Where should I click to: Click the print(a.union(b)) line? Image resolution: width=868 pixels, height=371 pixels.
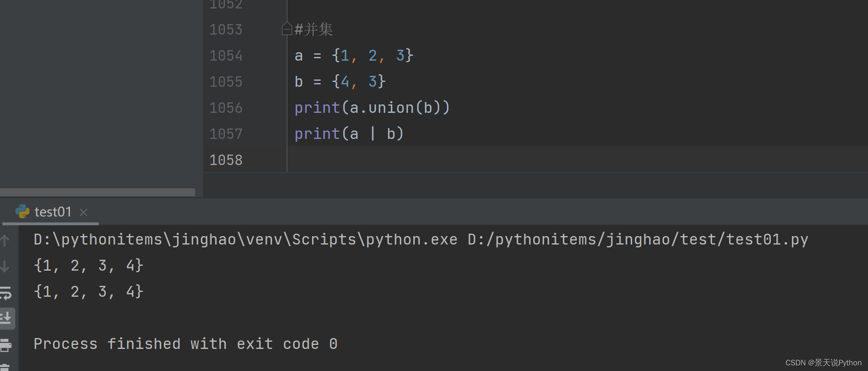point(372,108)
